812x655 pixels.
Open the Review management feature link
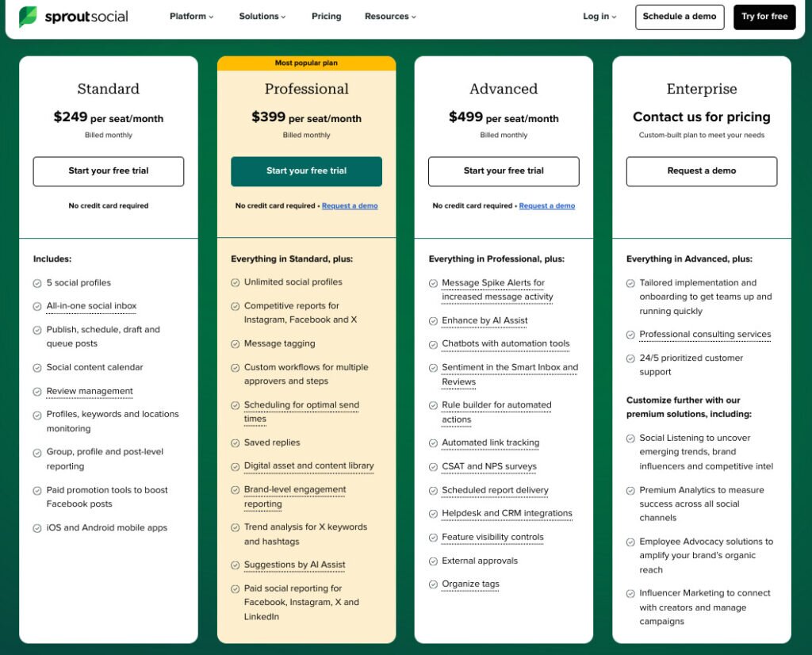90,392
